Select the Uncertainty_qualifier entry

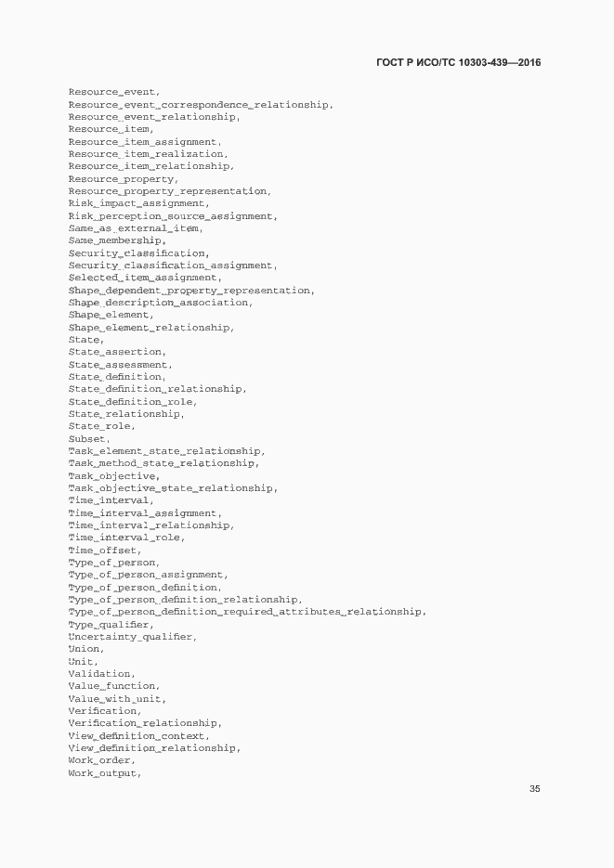point(132,637)
